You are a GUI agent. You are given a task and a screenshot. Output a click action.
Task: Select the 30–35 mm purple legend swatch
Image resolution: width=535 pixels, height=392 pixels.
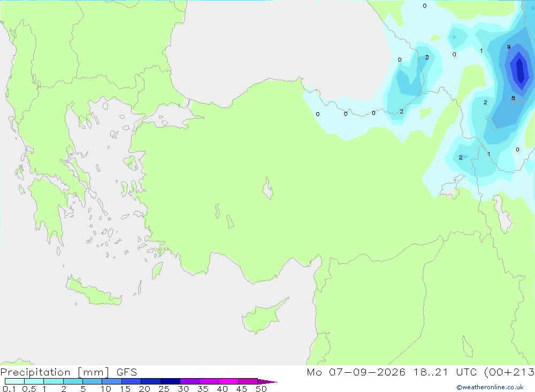point(189,381)
